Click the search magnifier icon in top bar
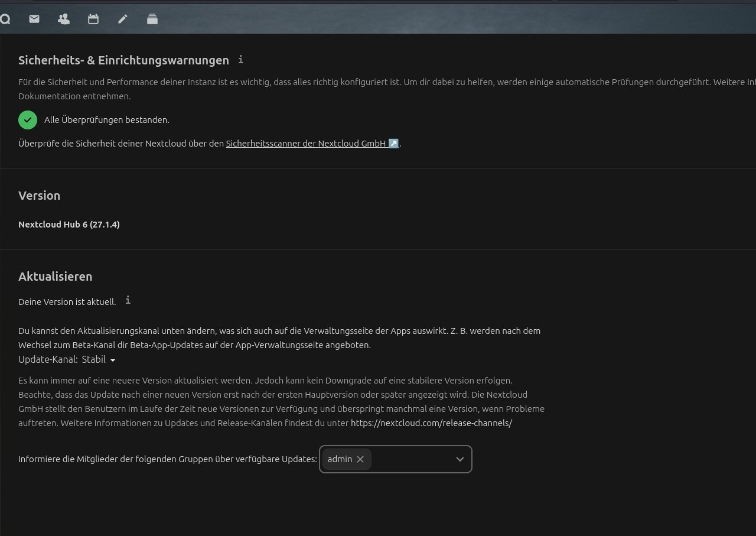The image size is (756, 536). [x=5, y=19]
